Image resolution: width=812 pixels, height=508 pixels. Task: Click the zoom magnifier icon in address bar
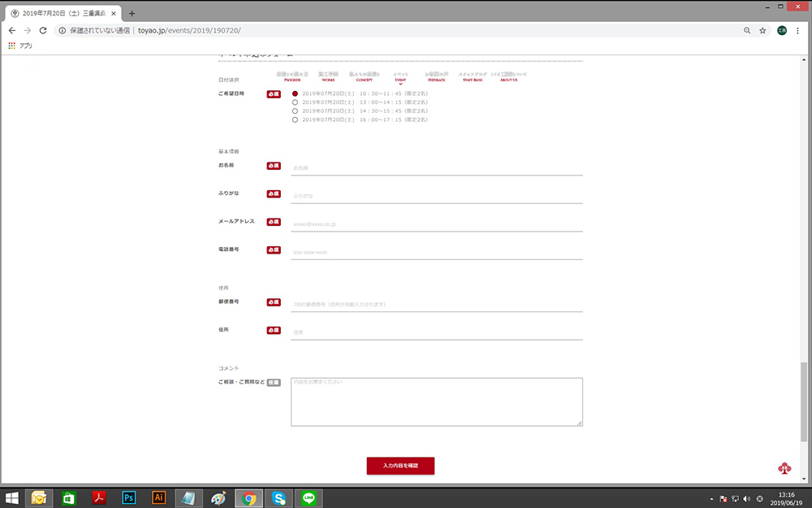747,30
